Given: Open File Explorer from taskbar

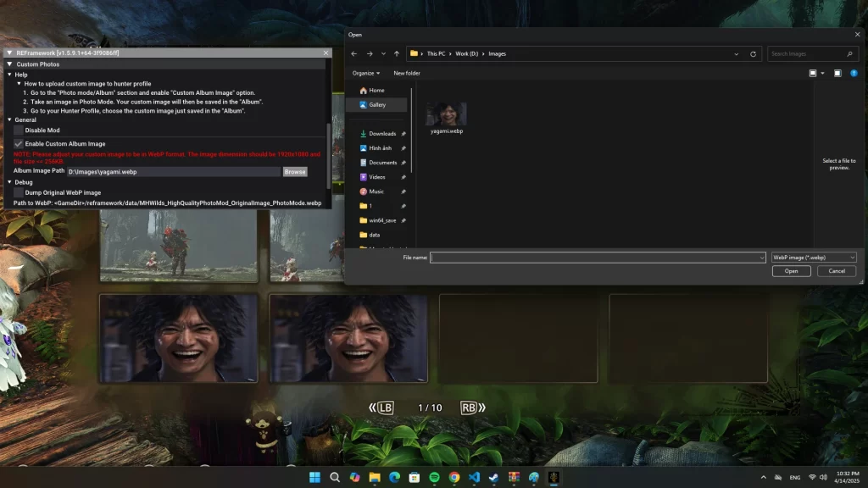Looking at the screenshot, I should click(x=375, y=478).
